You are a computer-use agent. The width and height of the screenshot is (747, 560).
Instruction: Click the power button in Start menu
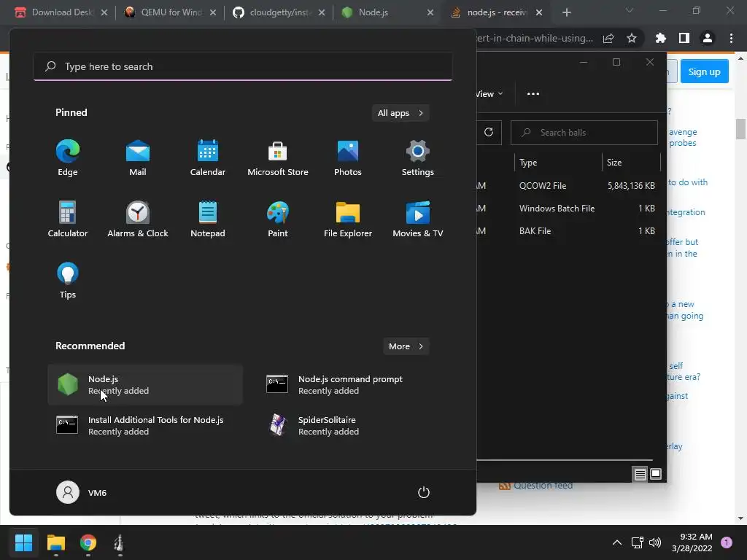[424, 492]
